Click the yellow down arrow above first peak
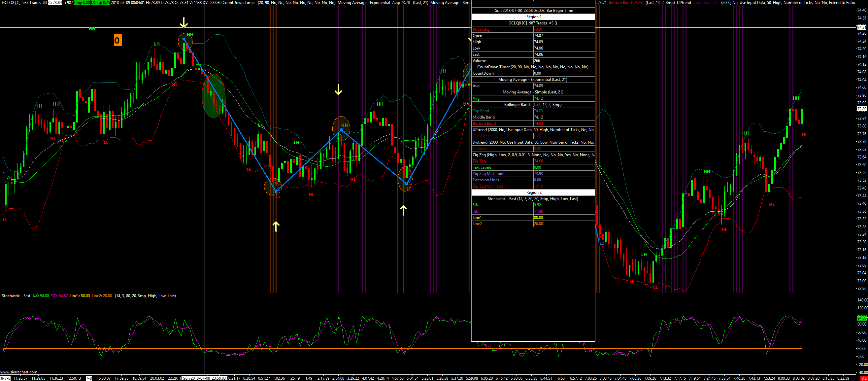Screen dimensions: 868x381 184,22
